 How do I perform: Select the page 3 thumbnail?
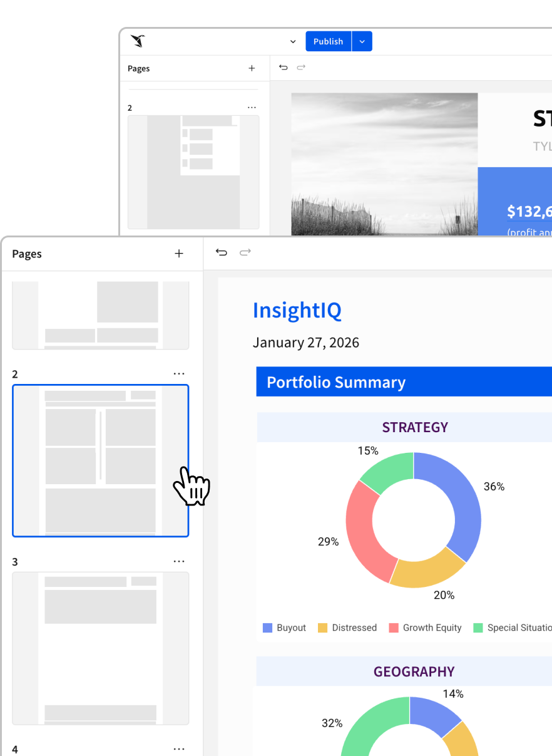(x=101, y=648)
